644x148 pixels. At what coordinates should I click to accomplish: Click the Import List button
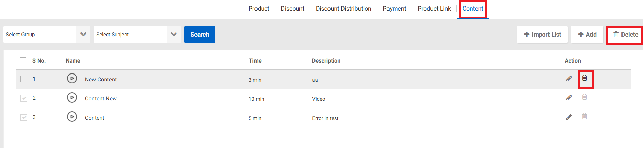542,35
